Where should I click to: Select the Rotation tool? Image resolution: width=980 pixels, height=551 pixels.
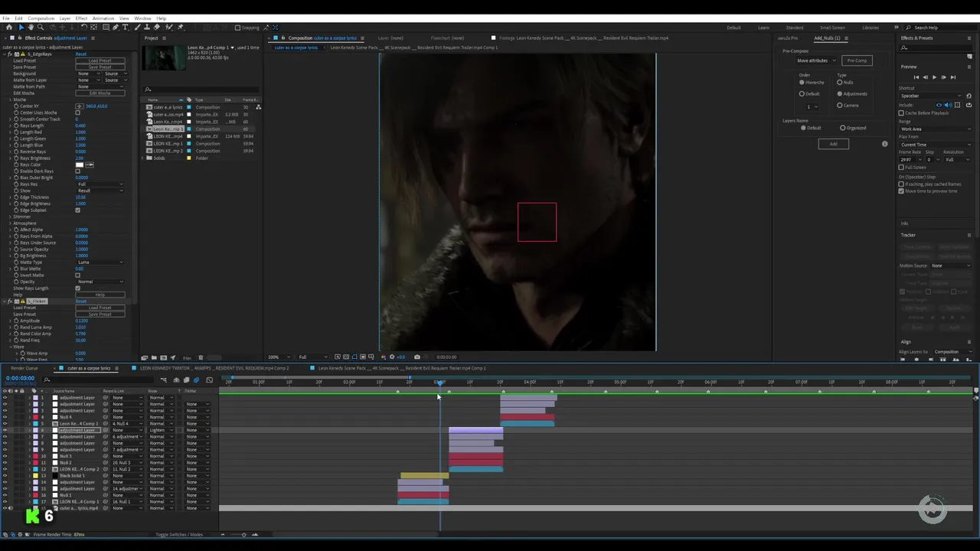click(x=83, y=27)
